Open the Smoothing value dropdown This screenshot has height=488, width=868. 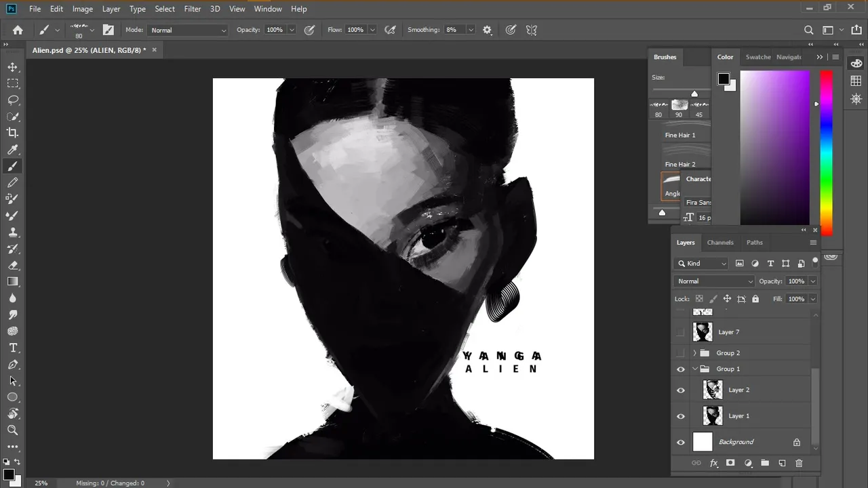469,30
